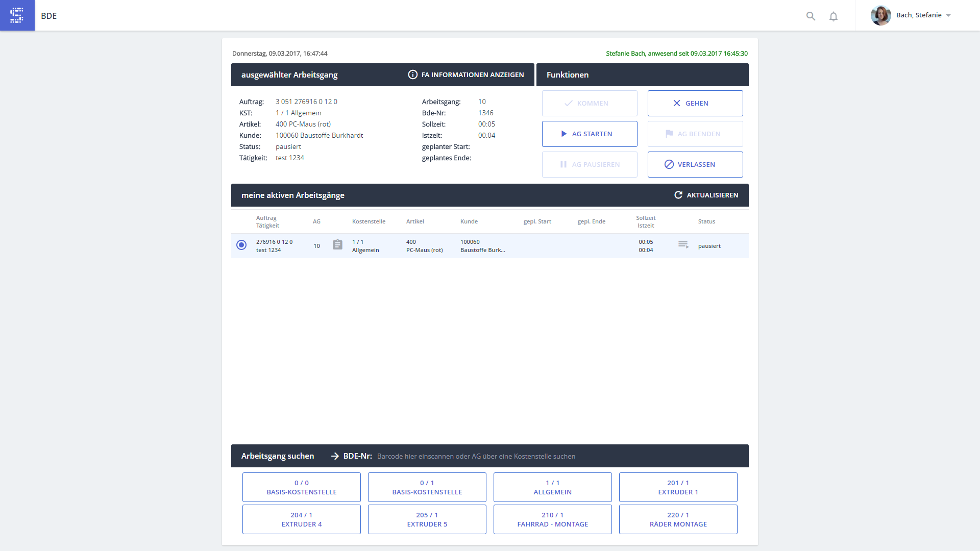
Task: Select cost center 1 / 1 Allgemein
Action: [552, 487]
